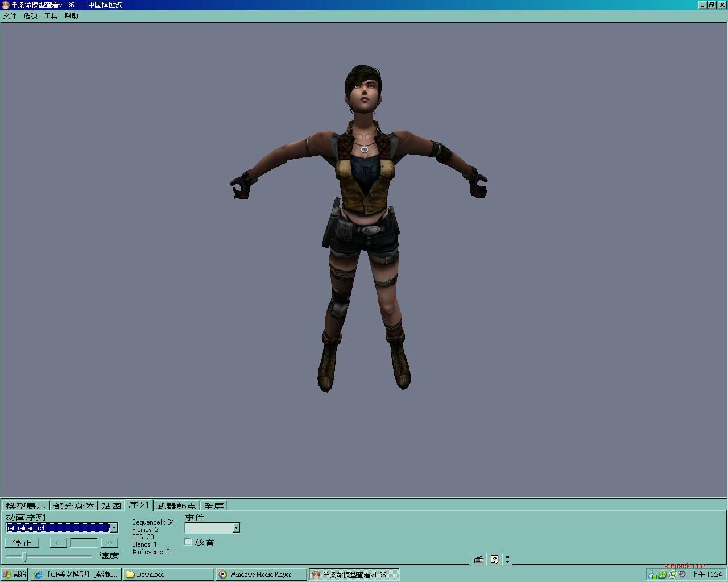The height and width of the screenshot is (582, 728).
Task: Expand the 事件 events dropdown
Action: point(236,528)
